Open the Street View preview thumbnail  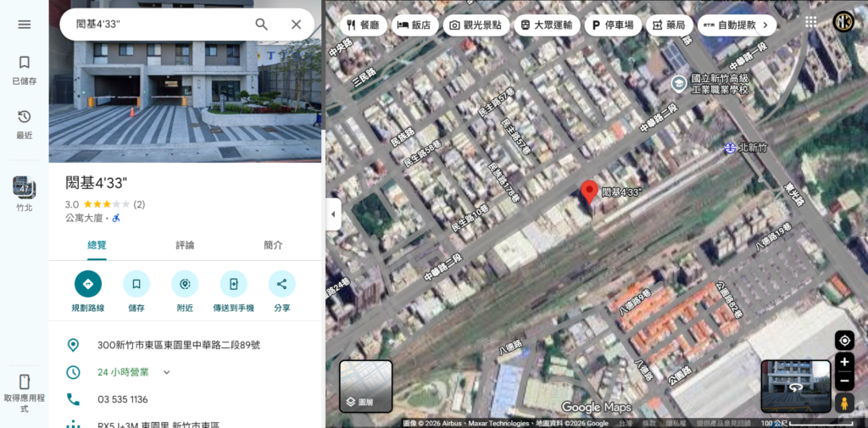(795, 386)
